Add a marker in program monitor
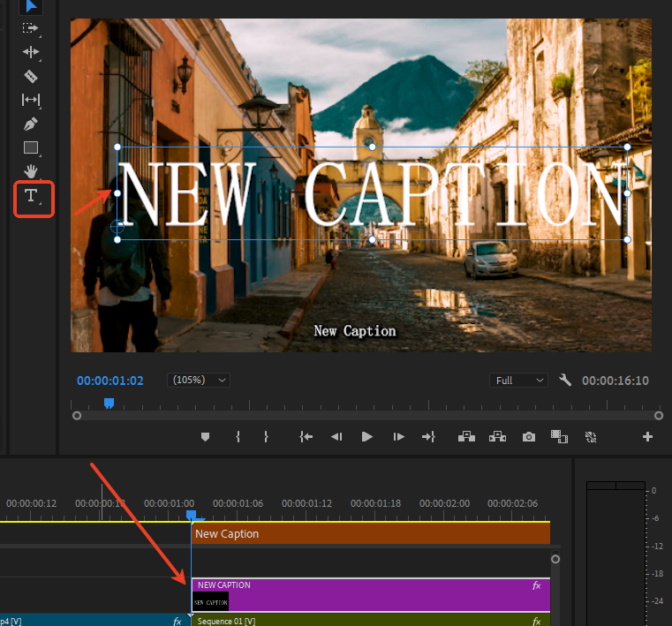672x626 pixels. 205,437
